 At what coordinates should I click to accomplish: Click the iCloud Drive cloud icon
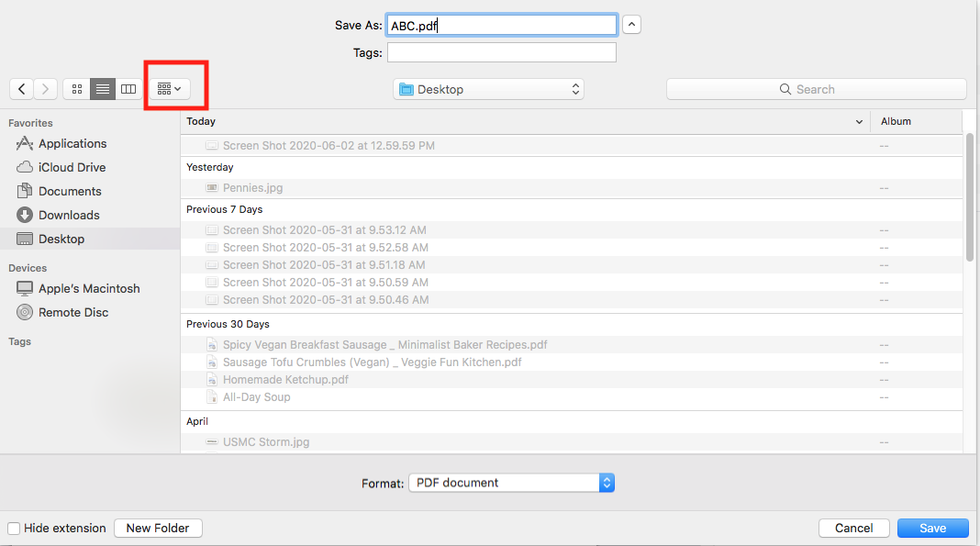(25, 167)
